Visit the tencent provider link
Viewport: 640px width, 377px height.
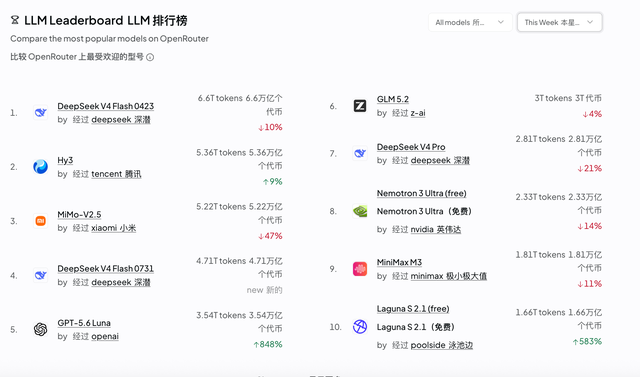(x=116, y=174)
